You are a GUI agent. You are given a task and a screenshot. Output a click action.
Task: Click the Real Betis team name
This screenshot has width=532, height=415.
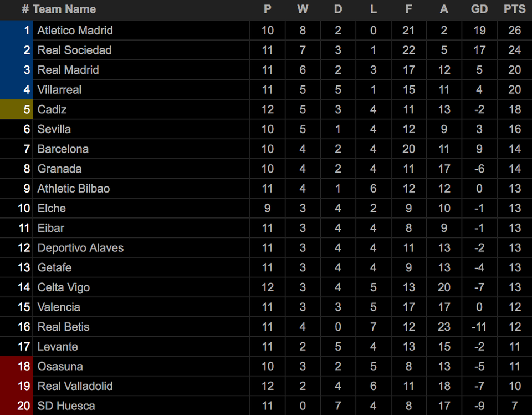coord(63,327)
